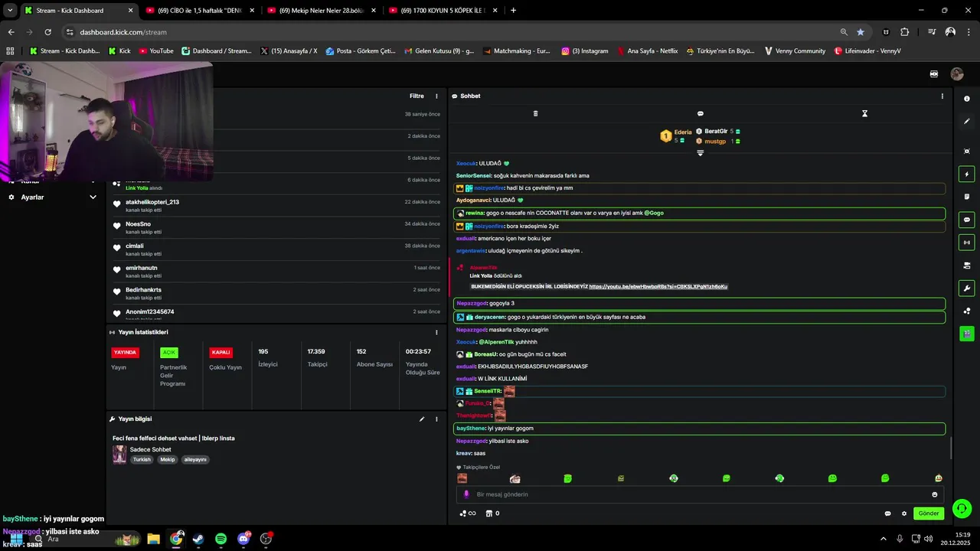The height and width of the screenshot is (551, 980).
Task: Show hidden system tray icons
Action: pos(883,539)
